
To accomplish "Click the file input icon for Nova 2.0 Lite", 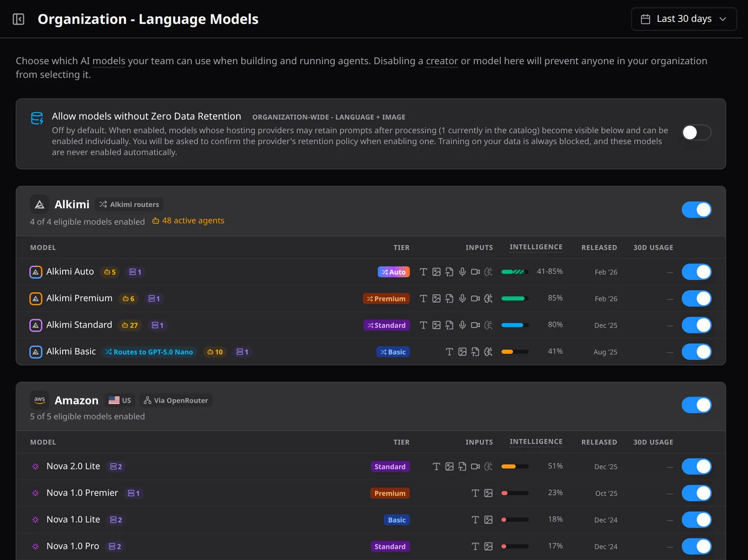I will (x=463, y=466).
